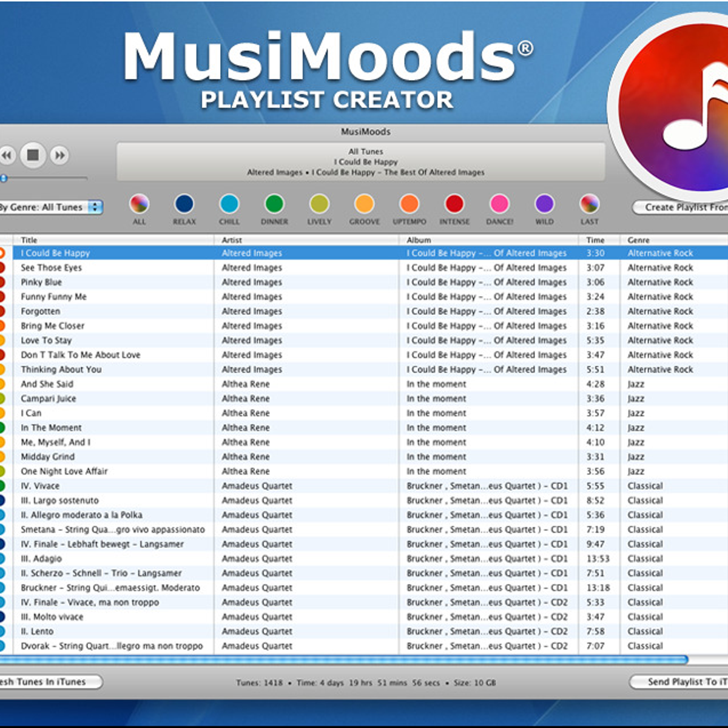Select the tune 'Thinking About You'
Screen dimensions: 728x728
coord(364,369)
